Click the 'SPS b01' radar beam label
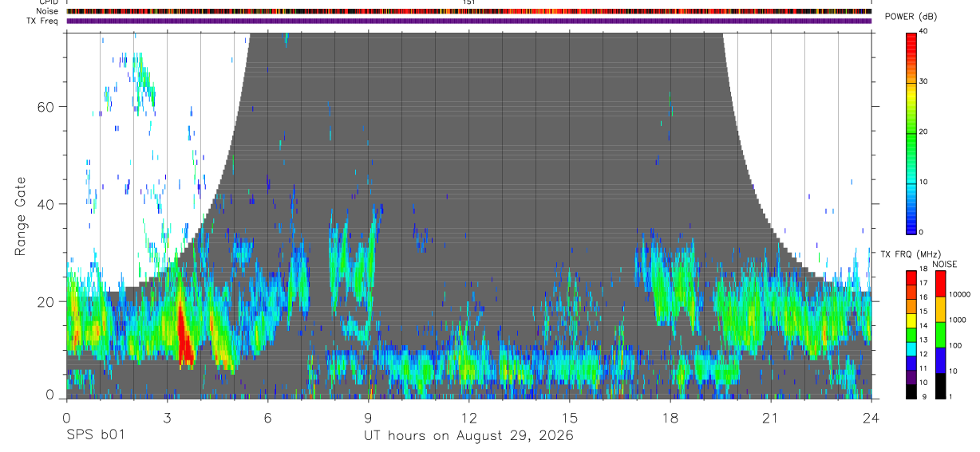Image resolution: width=980 pixels, height=452 pixels. tap(95, 436)
